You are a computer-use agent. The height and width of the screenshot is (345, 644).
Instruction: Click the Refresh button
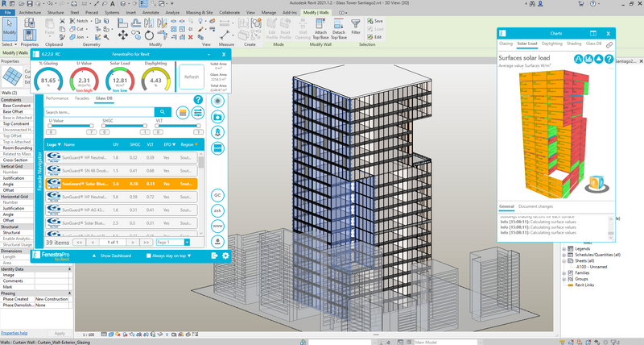pyautogui.click(x=192, y=77)
